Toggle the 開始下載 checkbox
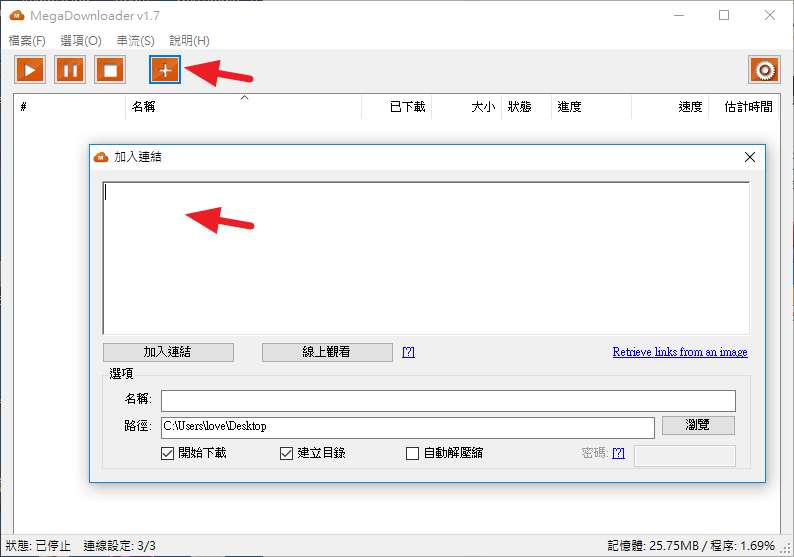The height and width of the screenshot is (557, 794). pyautogui.click(x=168, y=453)
